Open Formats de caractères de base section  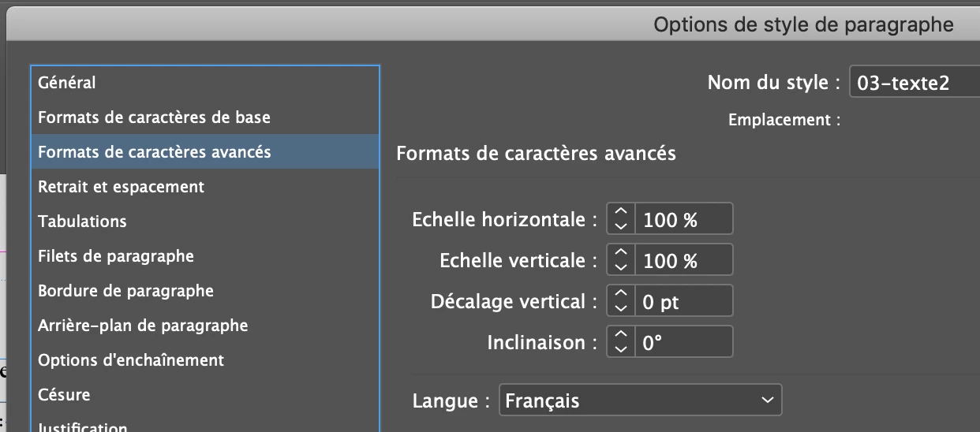pyautogui.click(x=154, y=117)
